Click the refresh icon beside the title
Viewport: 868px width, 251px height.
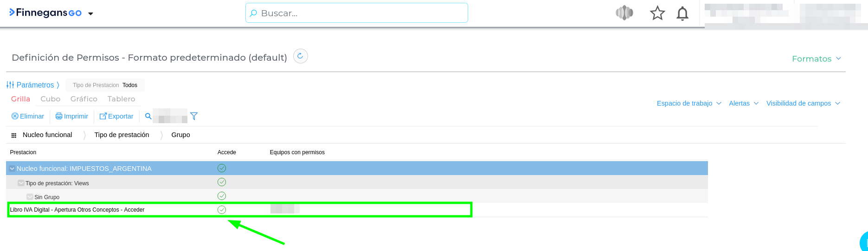tap(301, 56)
